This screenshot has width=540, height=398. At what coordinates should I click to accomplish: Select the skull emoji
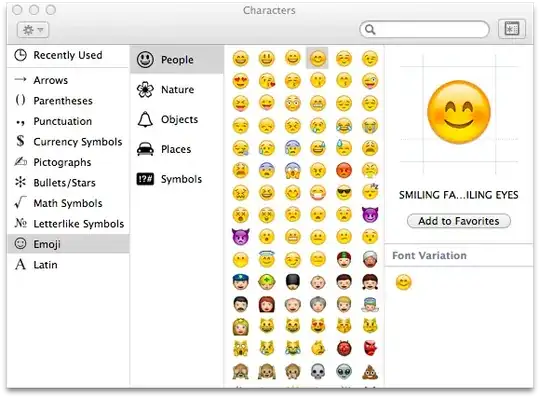[x=318, y=371]
